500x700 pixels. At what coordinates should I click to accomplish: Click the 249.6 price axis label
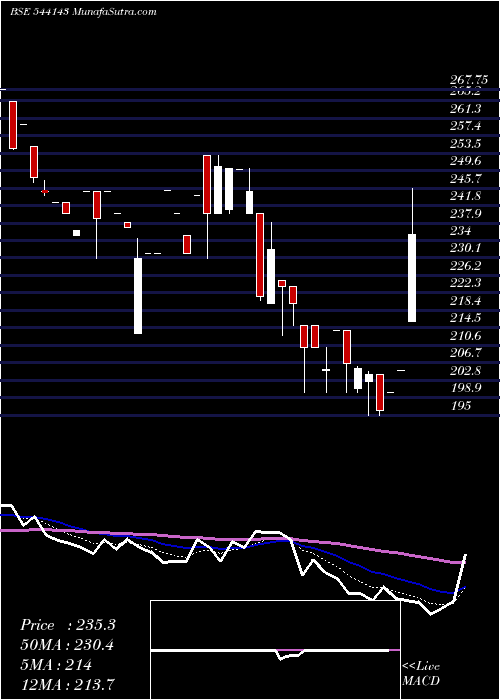click(x=466, y=161)
